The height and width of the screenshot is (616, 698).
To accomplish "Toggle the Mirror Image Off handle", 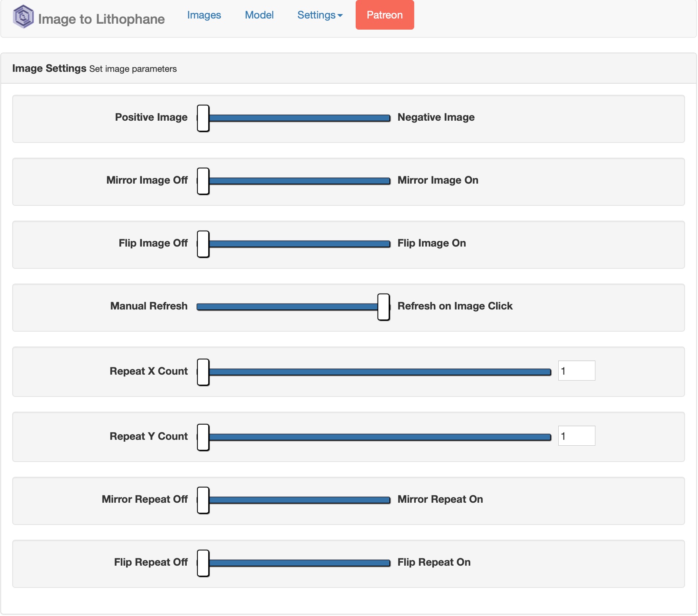I will point(203,181).
